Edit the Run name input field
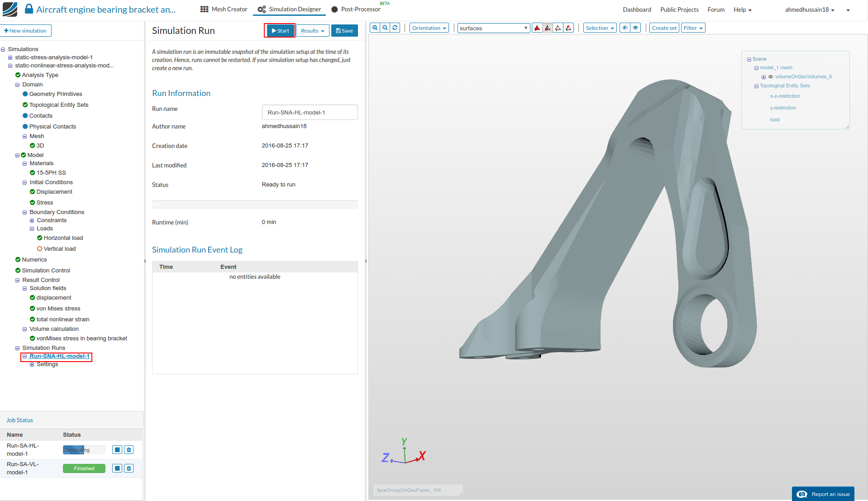The width and height of the screenshot is (868, 501). coord(310,112)
